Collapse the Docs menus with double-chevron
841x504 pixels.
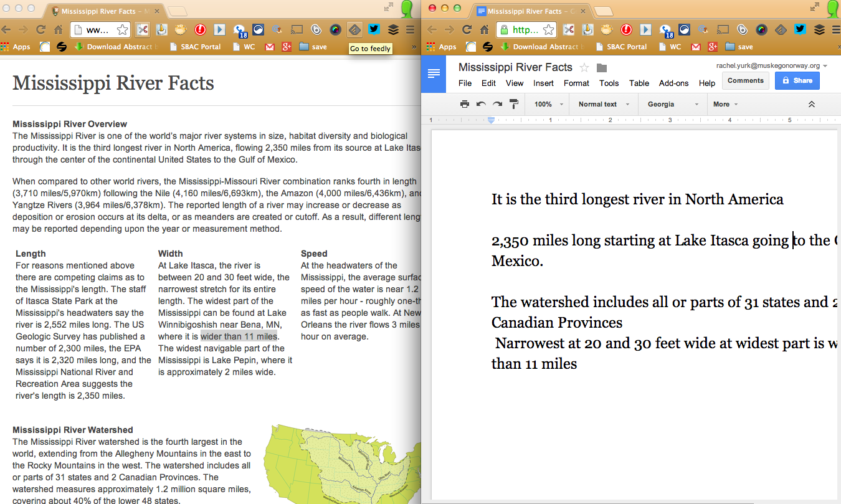tap(811, 104)
